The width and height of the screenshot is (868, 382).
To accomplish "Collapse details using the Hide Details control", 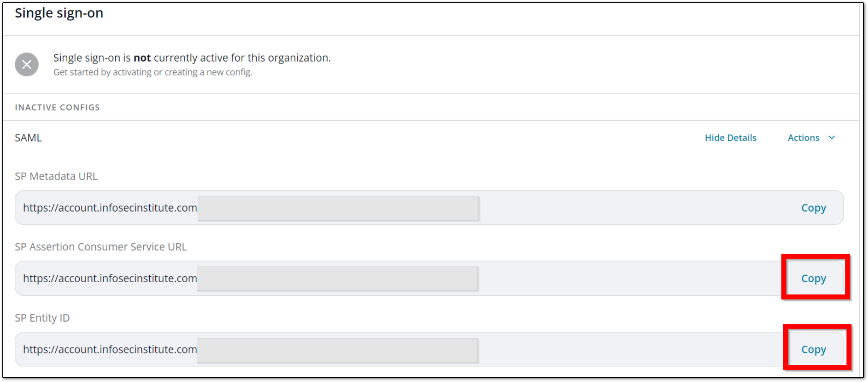I will tap(730, 138).
